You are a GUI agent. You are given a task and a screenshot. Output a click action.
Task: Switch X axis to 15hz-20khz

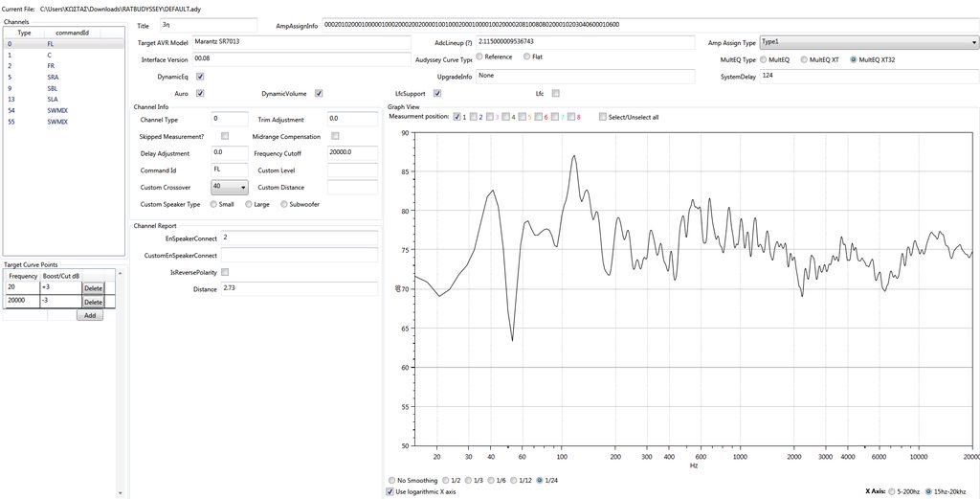point(928,491)
